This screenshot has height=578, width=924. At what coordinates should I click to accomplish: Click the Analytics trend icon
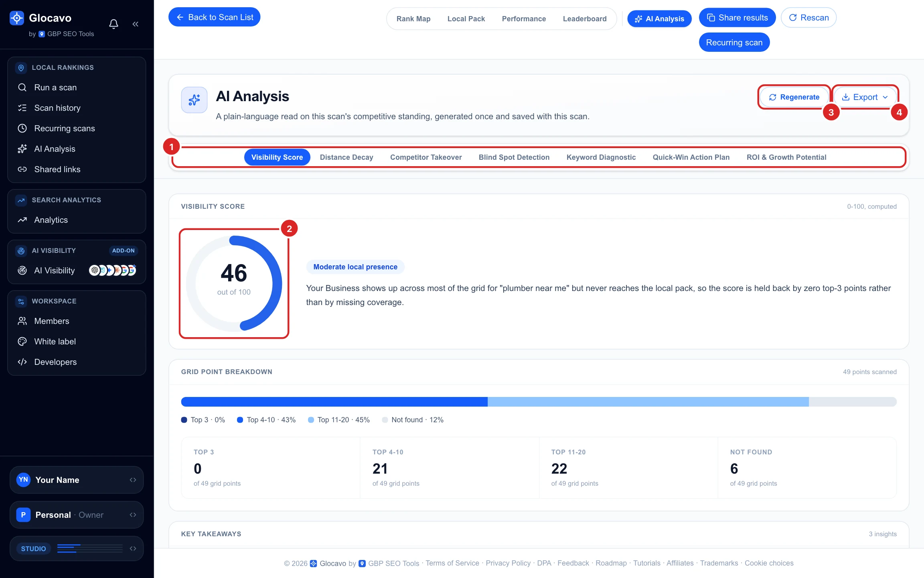(x=22, y=220)
